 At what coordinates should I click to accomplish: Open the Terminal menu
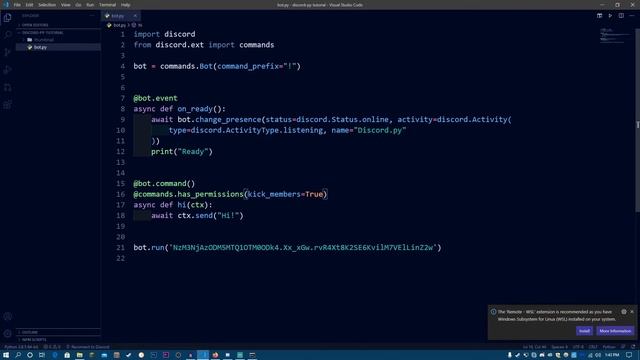[x=107, y=5]
